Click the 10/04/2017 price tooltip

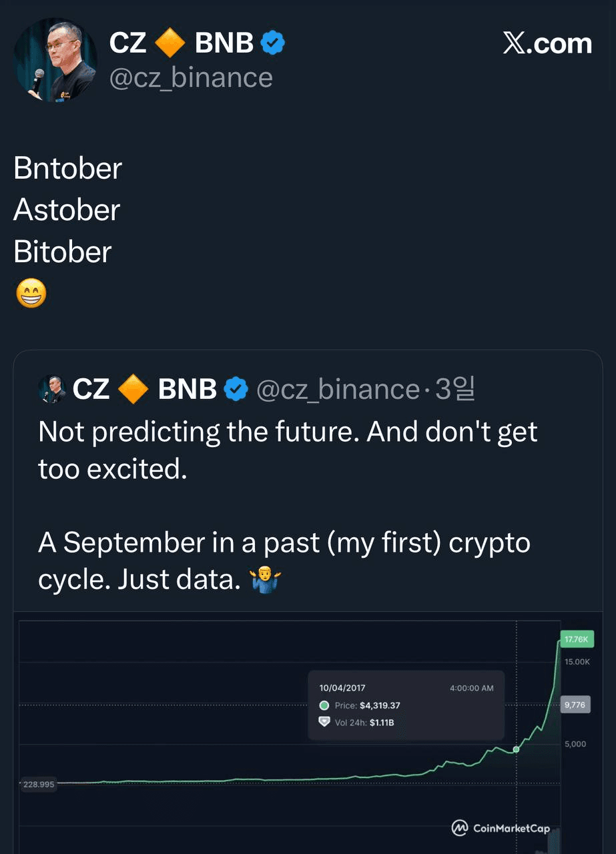406,705
